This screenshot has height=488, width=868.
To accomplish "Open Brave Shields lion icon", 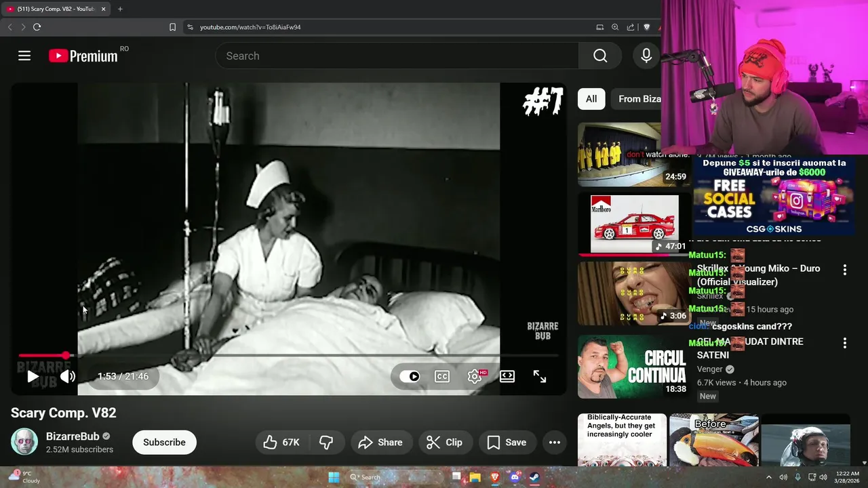I will [x=646, y=27].
